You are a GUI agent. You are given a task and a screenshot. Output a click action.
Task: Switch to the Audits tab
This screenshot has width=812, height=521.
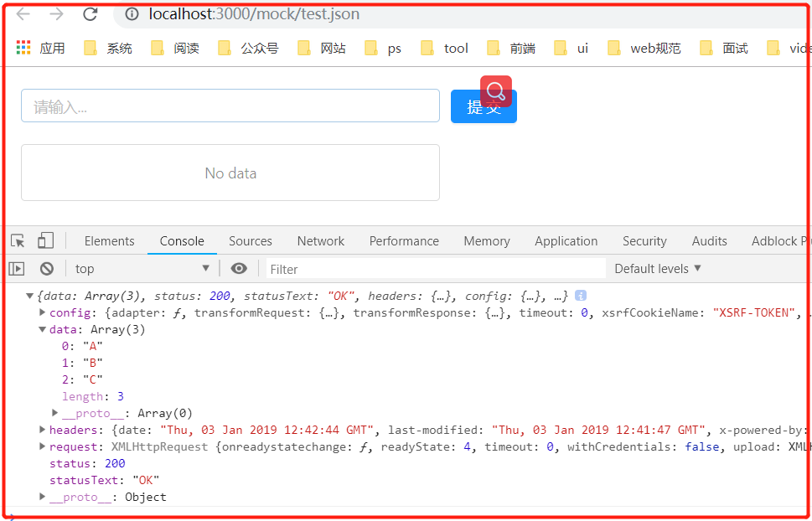(710, 241)
